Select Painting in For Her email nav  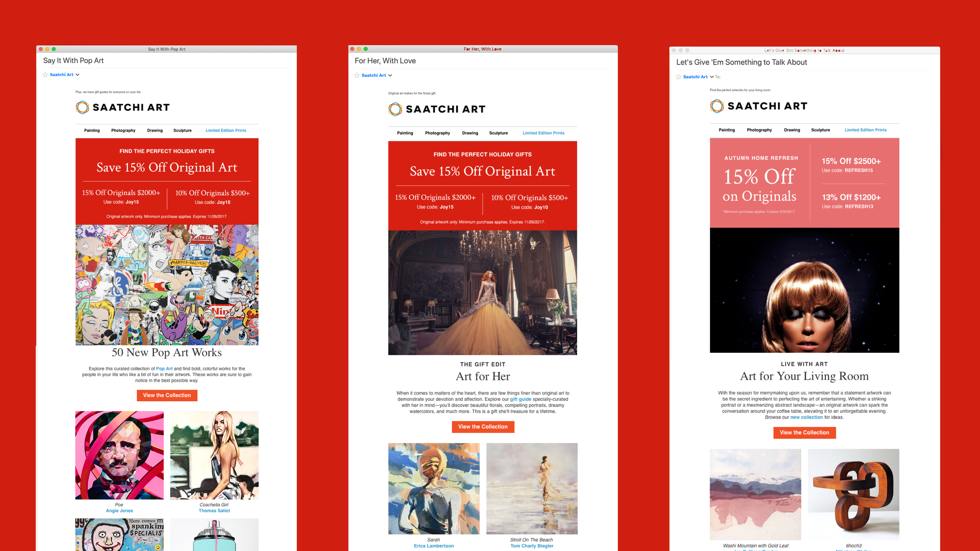pos(405,133)
